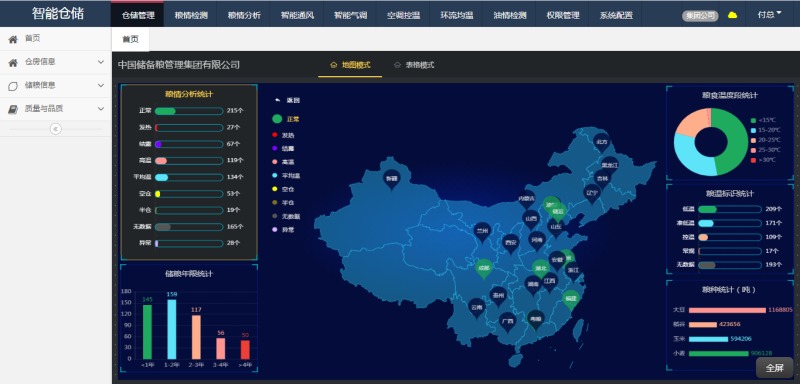The image size is (800, 384).
Task: Click the green 福建 map pin
Action: [570, 300]
